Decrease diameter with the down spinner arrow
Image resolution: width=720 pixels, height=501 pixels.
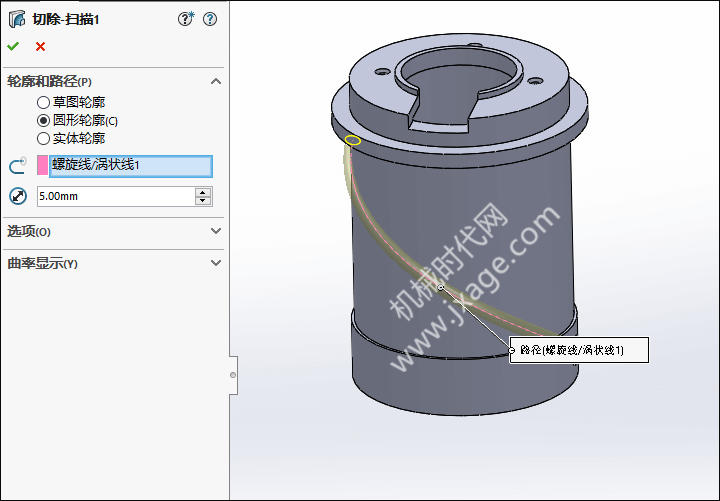pyautogui.click(x=203, y=201)
